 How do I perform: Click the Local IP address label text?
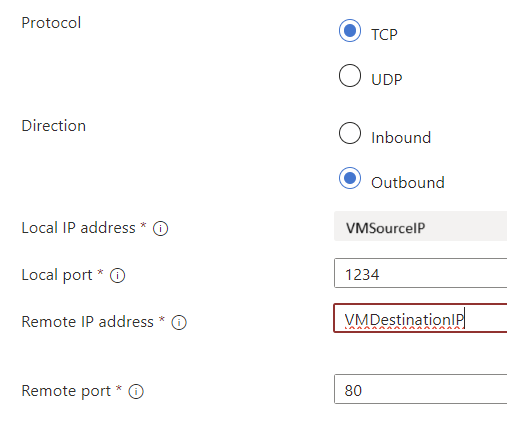[78, 228]
